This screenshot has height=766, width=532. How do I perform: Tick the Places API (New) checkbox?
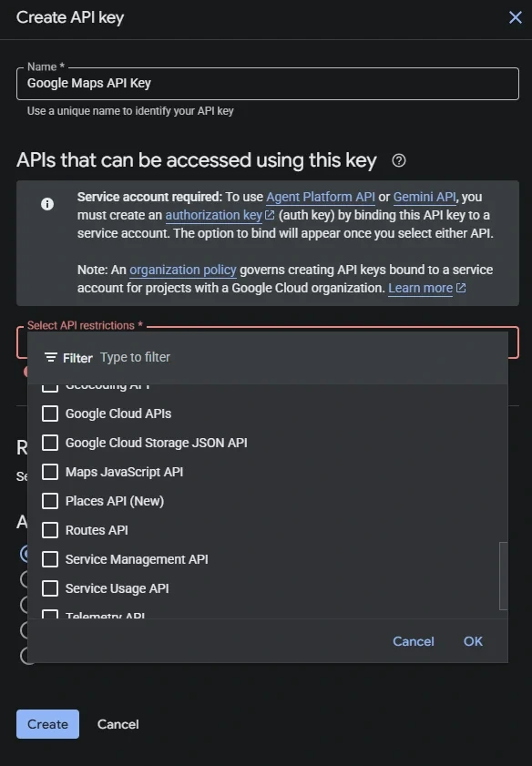coord(50,501)
